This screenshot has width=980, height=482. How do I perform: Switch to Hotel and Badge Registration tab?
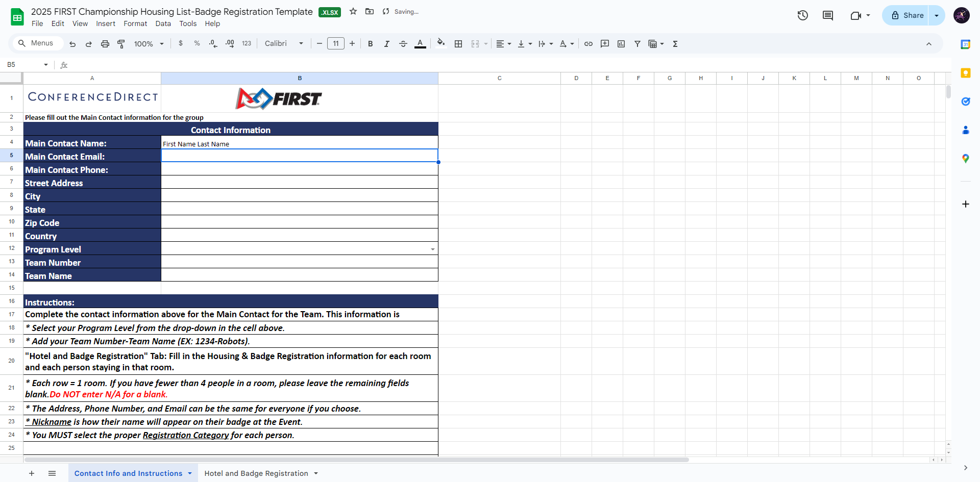coord(256,473)
